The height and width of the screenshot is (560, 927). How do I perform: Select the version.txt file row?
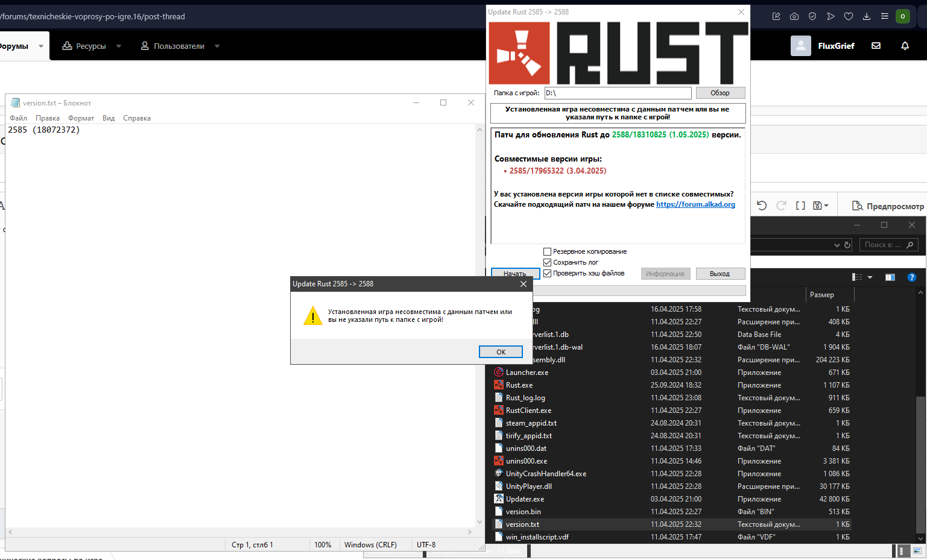point(672,524)
